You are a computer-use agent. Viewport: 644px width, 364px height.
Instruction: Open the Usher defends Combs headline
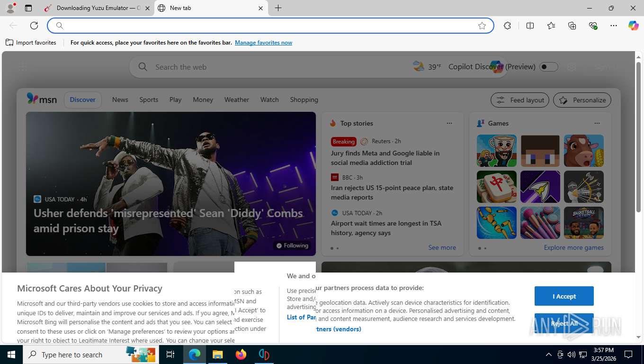pyautogui.click(x=168, y=220)
